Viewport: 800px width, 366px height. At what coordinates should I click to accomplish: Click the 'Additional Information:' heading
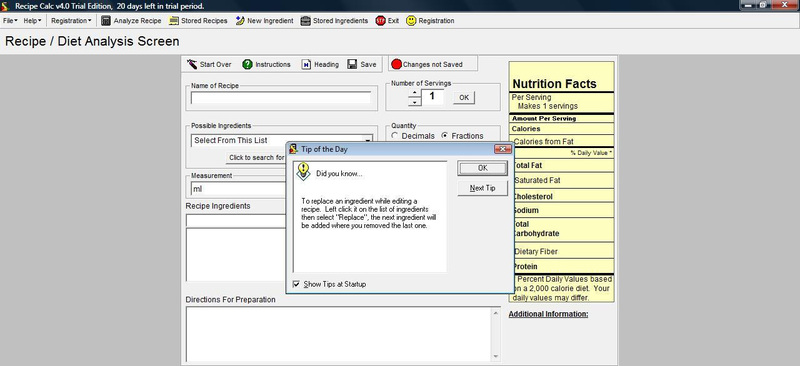pos(548,314)
